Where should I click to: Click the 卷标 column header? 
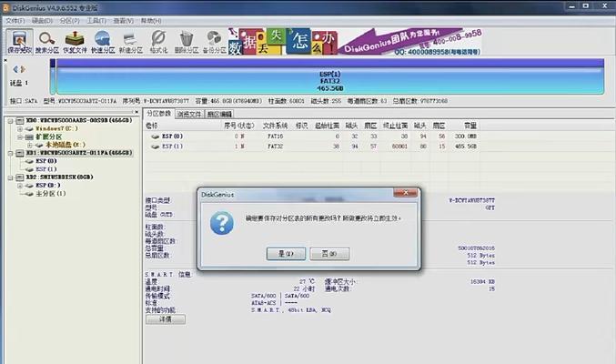[152, 126]
